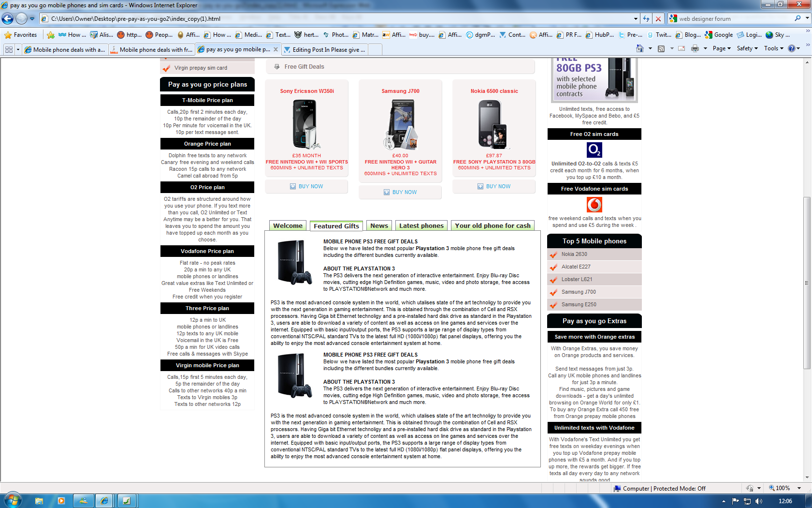Open Action Center flag icon
The width and height of the screenshot is (812, 508).
pos(736,501)
